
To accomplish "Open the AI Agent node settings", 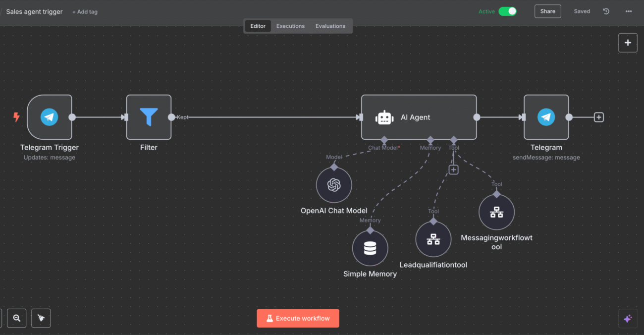I will point(419,117).
